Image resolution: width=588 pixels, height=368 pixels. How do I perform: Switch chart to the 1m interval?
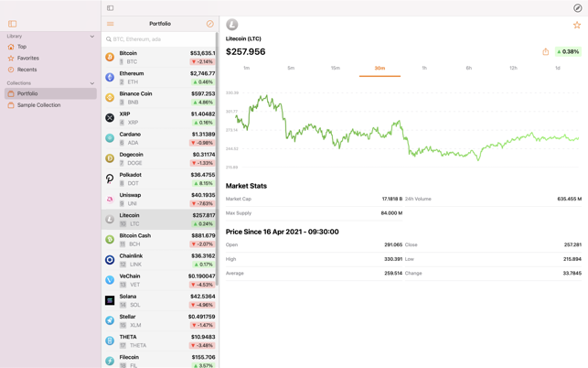coord(246,68)
